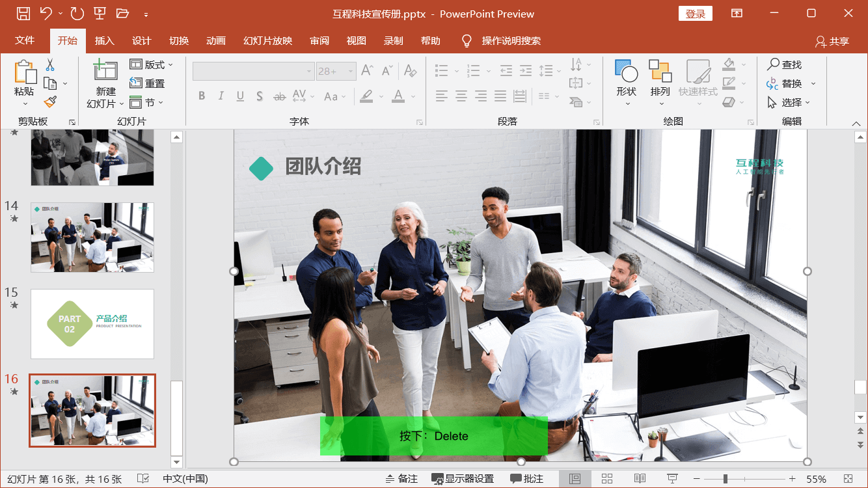Toggle bold formatting
868x488 pixels.
point(202,96)
